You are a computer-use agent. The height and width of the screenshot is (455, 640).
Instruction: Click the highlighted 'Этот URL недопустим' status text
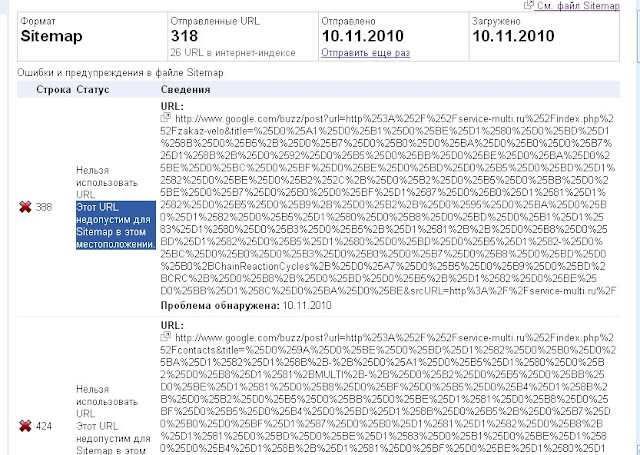(x=116, y=225)
